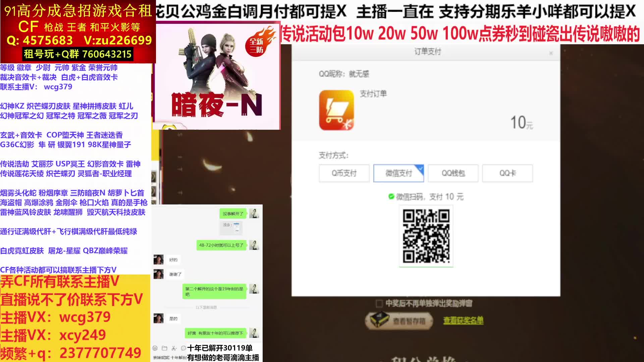Click the emoji icon in chat toolbar
The image size is (644, 362).
(x=155, y=348)
